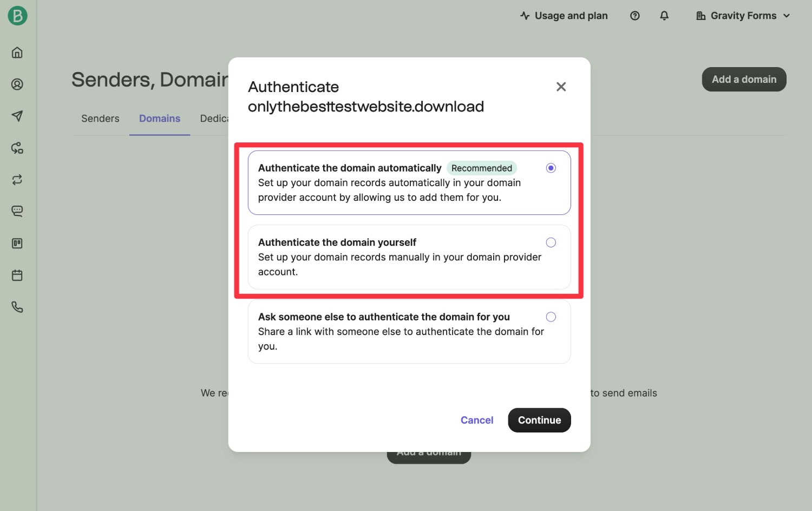Image resolution: width=812 pixels, height=511 pixels.
Task: Switch to the Senders tab
Action: click(x=100, y=119)
